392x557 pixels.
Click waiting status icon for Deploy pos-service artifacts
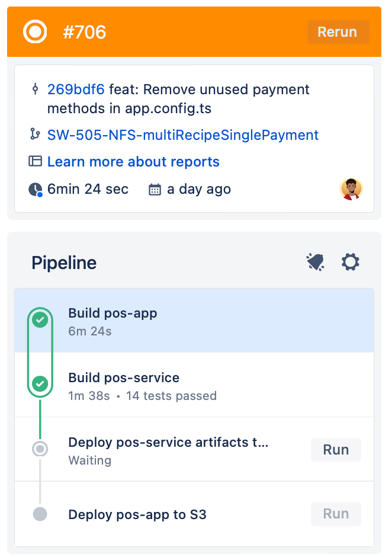pyautogui.click(x=40, y=449)
